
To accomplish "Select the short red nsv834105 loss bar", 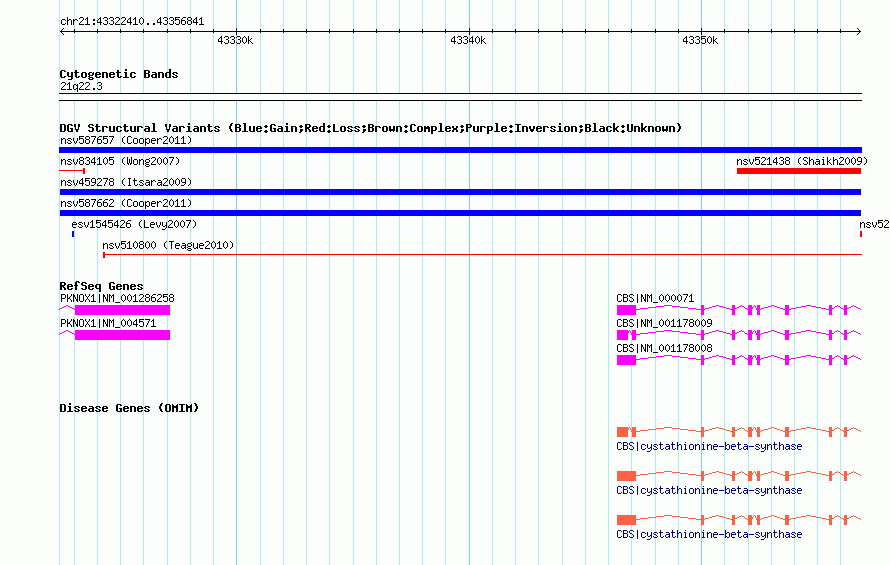I will point(72,171).
